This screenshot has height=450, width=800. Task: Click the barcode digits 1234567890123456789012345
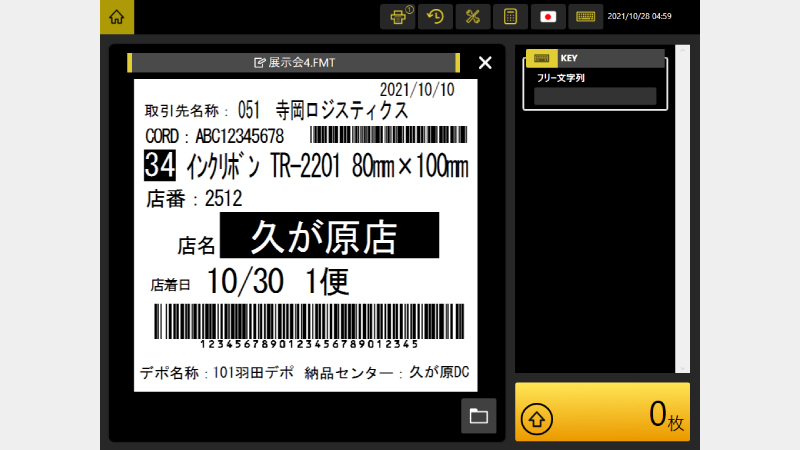tap(309, 344)
